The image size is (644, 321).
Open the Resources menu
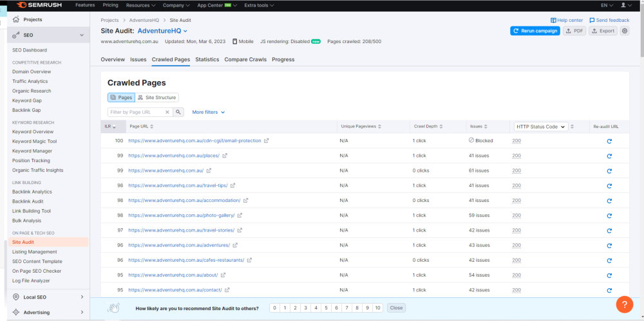click(140, 5)
